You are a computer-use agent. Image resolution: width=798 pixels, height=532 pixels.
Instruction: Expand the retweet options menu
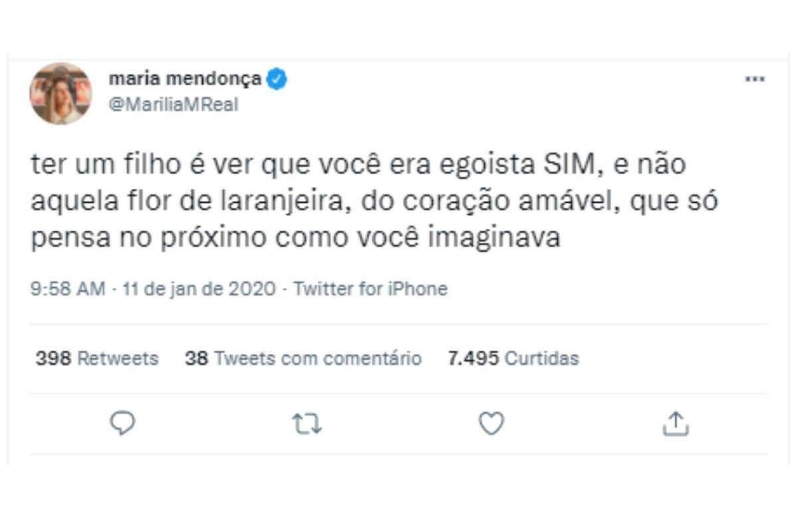(307, 423)
